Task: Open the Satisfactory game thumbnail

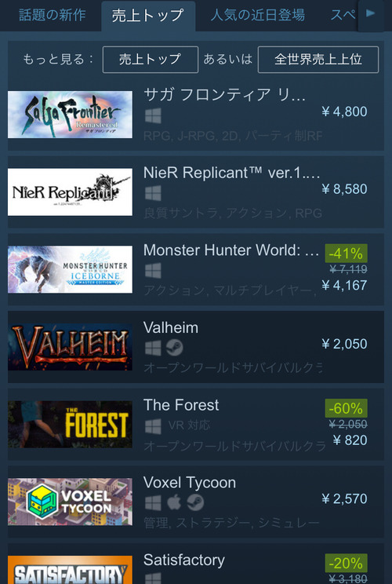Action: pos(70,570)
